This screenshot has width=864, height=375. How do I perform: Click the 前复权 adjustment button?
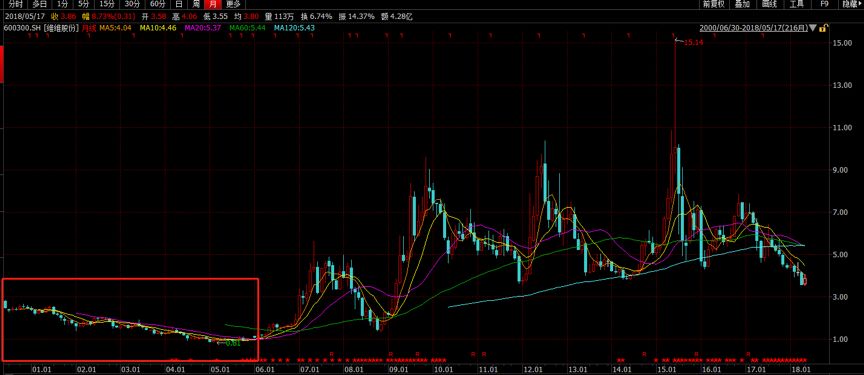click(x=713, y=4)
